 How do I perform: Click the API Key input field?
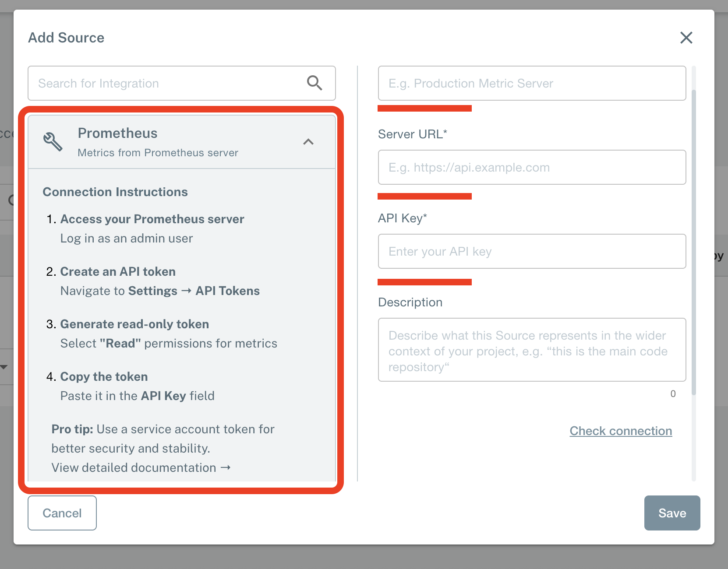(532, 251)
